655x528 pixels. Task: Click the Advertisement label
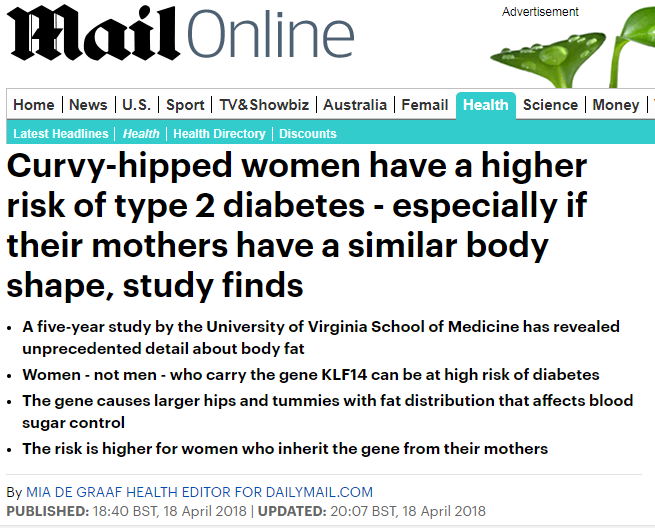point(540,12)
